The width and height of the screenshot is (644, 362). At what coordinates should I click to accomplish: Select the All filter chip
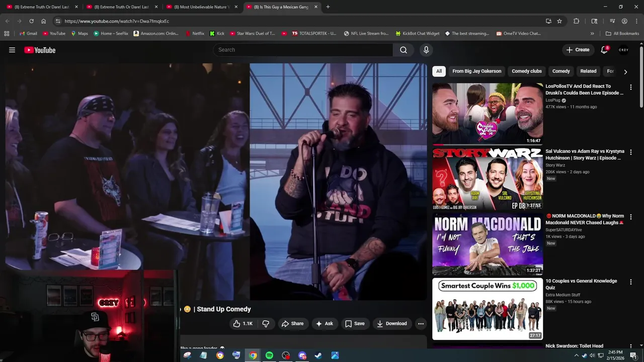pyautogui.click(x=439, y=71)
